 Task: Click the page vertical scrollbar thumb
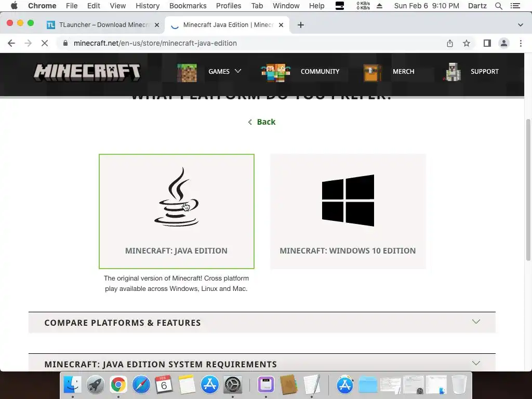click(528, 190)
